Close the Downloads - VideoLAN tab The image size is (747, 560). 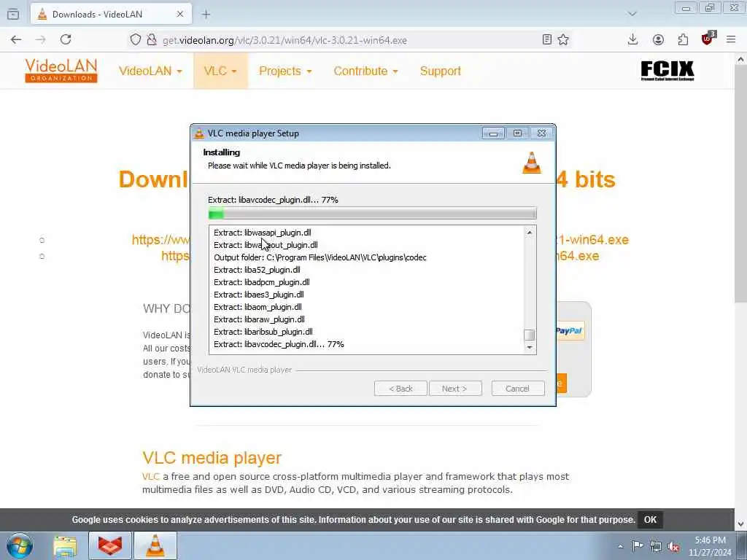[x=180, y=15]
